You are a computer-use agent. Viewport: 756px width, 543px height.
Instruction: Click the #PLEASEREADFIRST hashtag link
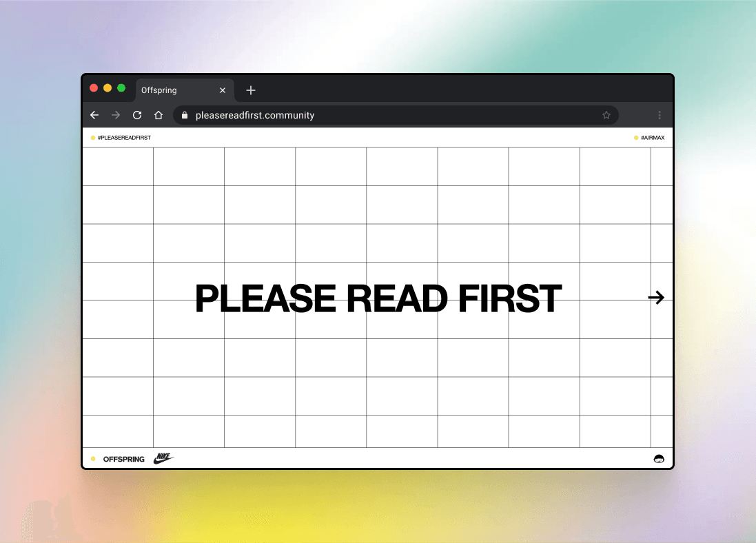[124, 138]
